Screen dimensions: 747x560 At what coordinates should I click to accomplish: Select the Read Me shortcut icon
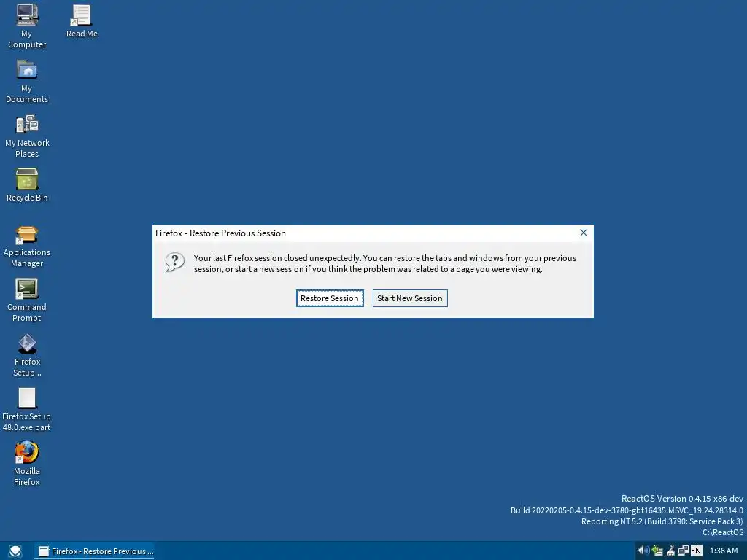point(82,16)
